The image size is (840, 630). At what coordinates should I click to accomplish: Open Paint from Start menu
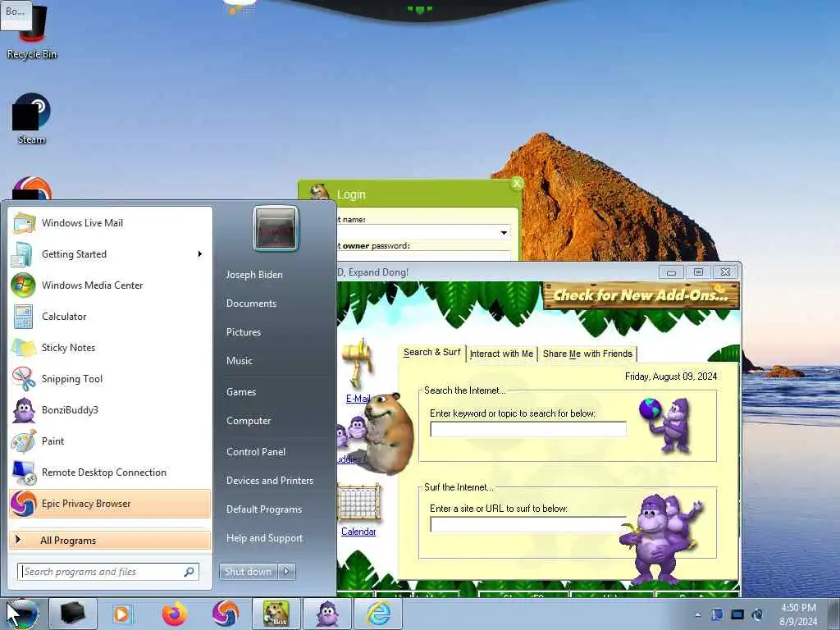point(110,441)
